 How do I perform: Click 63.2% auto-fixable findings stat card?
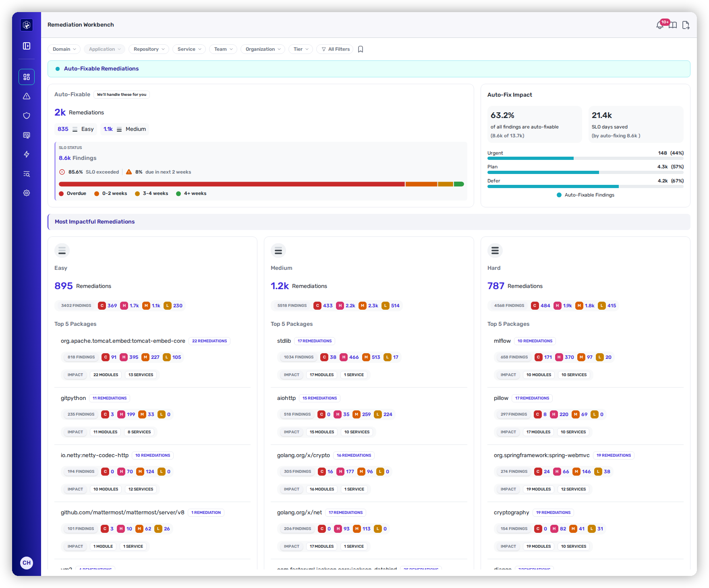click(x=535, y=124)
